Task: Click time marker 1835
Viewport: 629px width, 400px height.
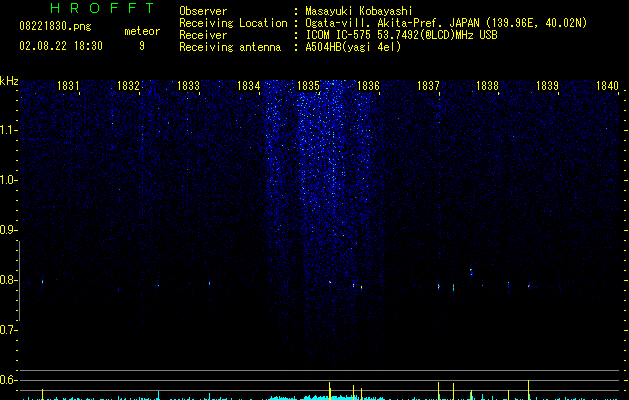Action: pos(308,86)
